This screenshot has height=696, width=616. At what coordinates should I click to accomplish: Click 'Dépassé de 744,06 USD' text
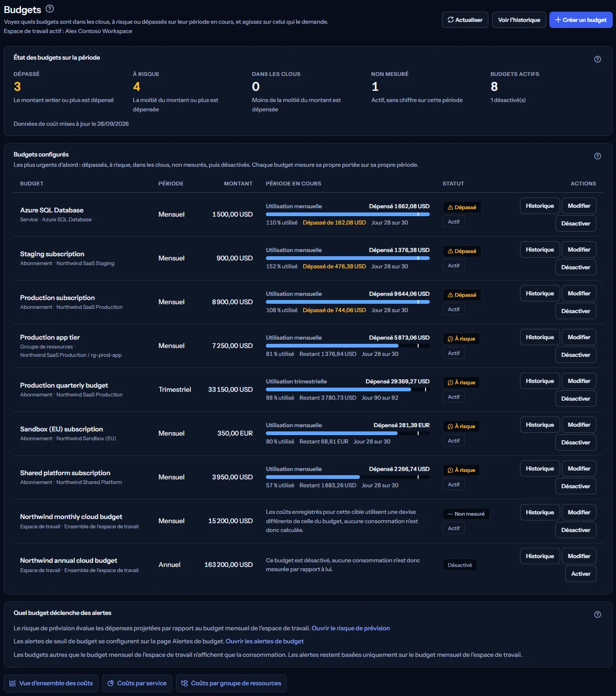tap(334, 310)
